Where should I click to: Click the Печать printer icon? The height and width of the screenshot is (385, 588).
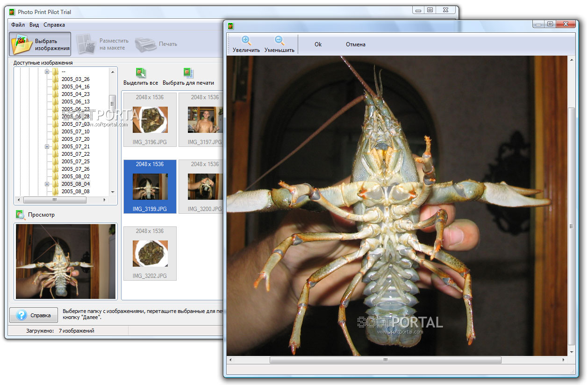pyautogui.click(x=145, y=44)
